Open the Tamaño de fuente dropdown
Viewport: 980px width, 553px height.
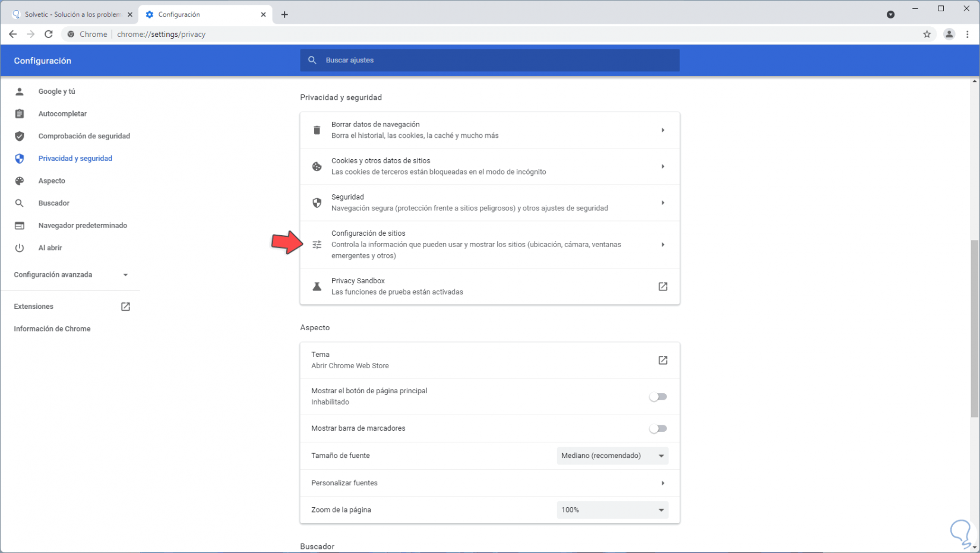(x=612, y=456)
